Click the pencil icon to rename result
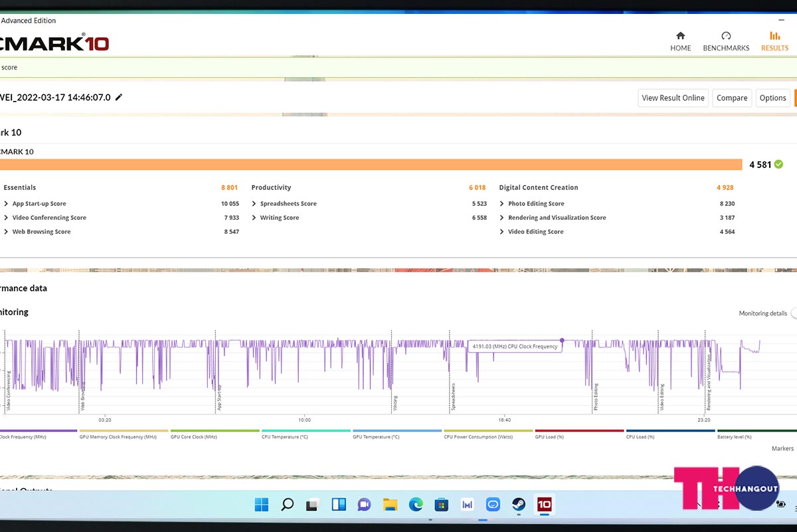Screen dimensions: 797x532 pos(119,97)
